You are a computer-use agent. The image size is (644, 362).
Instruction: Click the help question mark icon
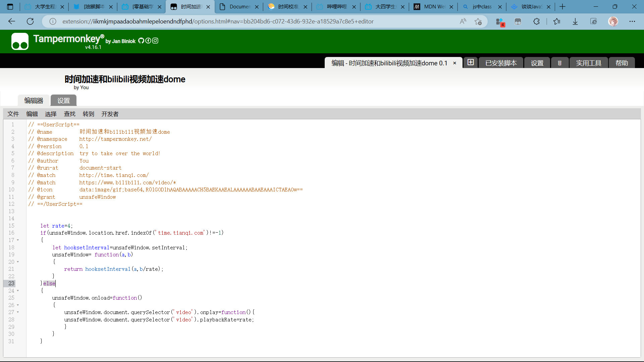622,62
